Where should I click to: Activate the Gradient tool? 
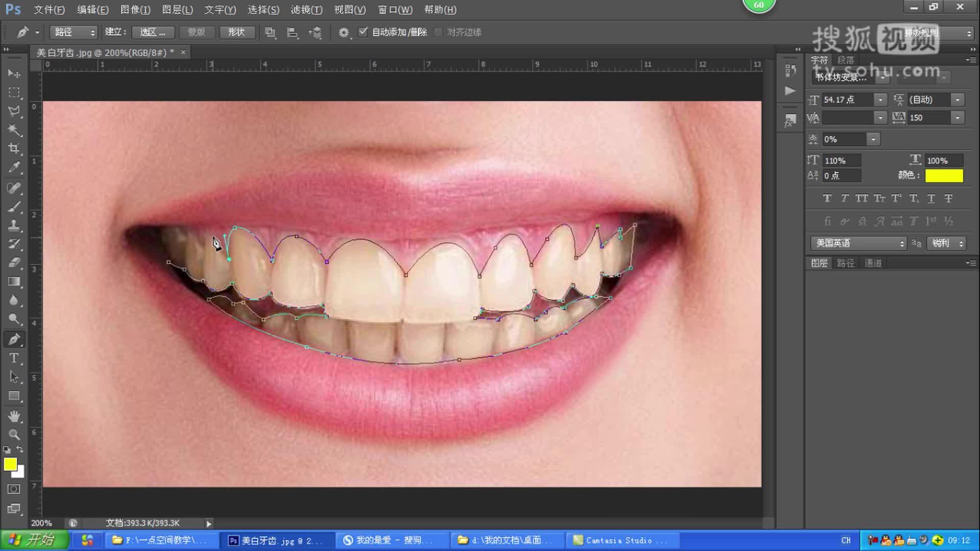tap(14, 282)
